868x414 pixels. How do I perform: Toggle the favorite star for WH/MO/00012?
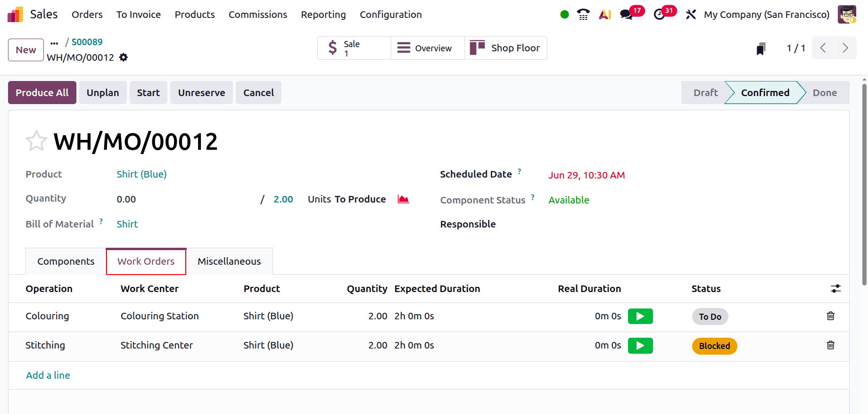tap(36, 141)
